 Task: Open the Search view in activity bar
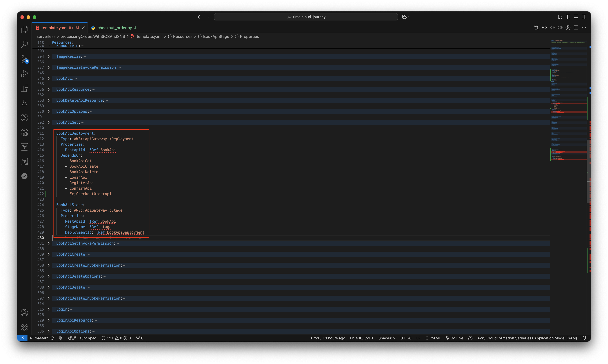24,44
